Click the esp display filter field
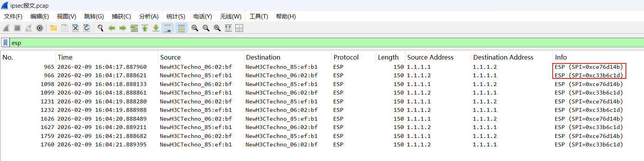This screenshot has height=161, width=644. pyautogui.click(x=308, y=43)
